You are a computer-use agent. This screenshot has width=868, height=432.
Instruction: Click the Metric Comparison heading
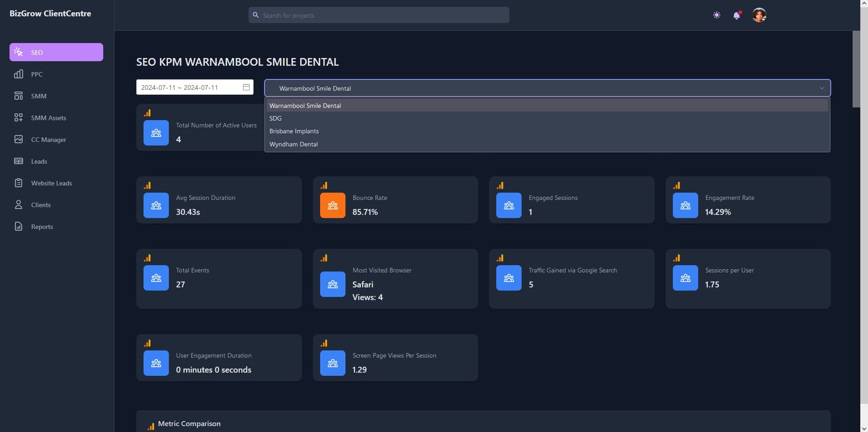(189, 423)
